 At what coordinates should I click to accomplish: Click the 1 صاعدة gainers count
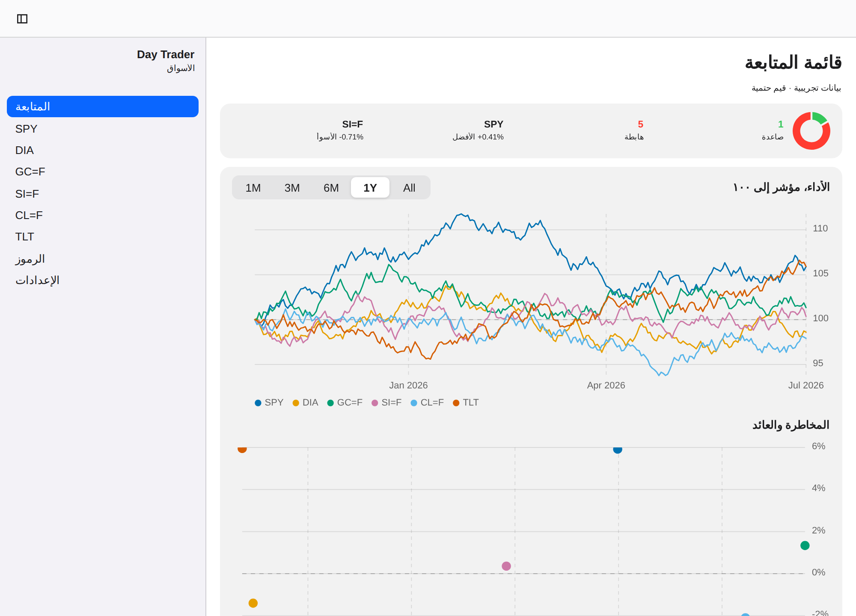[773, 130]
